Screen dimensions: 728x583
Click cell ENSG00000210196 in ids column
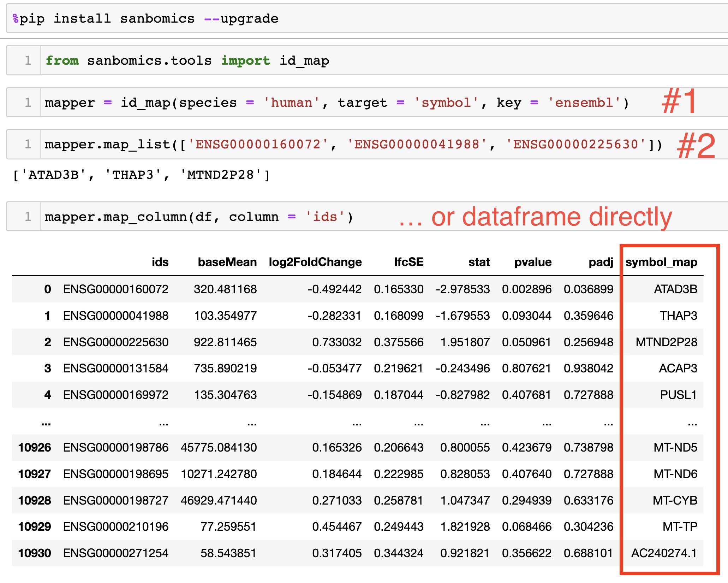pyautogui.click(x=116, y=526)
